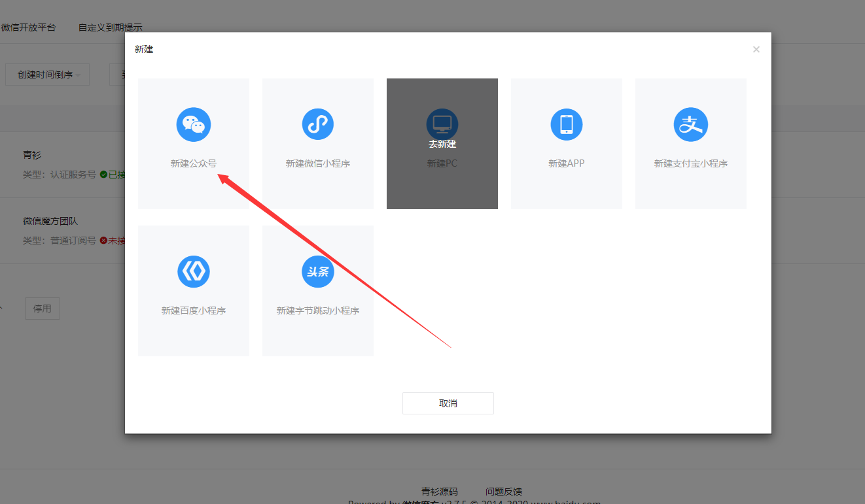
Task: Open the 创建时间倒序 sort dropdown
Action: pyautogui.click(x=48, y=75)
